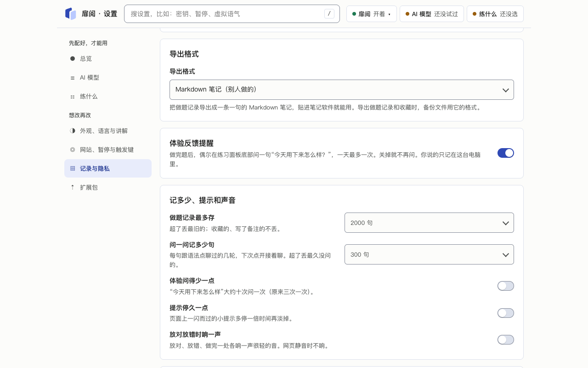Focus the 搜设置 search field
Image resolution: width=588 pixels, height=368 pixels.
click(232, 14)
